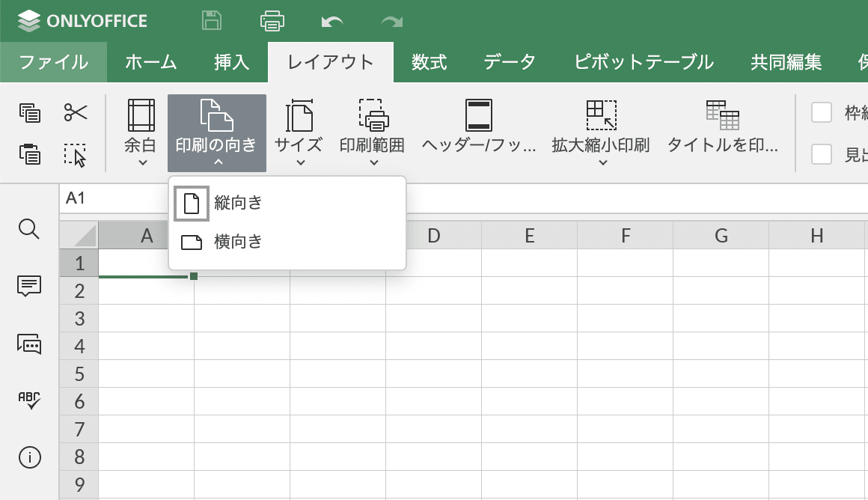Enable the 枠線 (gridlines) checkbox

click(822, 112)
